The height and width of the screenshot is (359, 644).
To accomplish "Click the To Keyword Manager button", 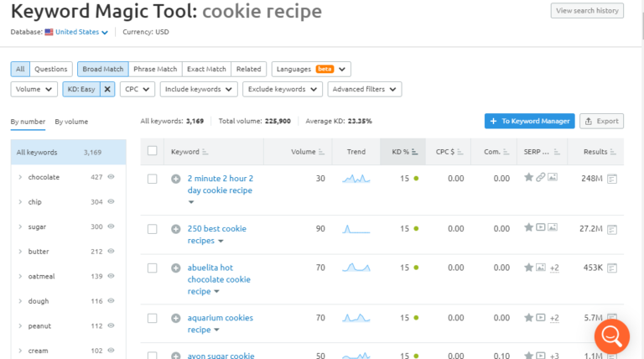I will coord(529,121).
